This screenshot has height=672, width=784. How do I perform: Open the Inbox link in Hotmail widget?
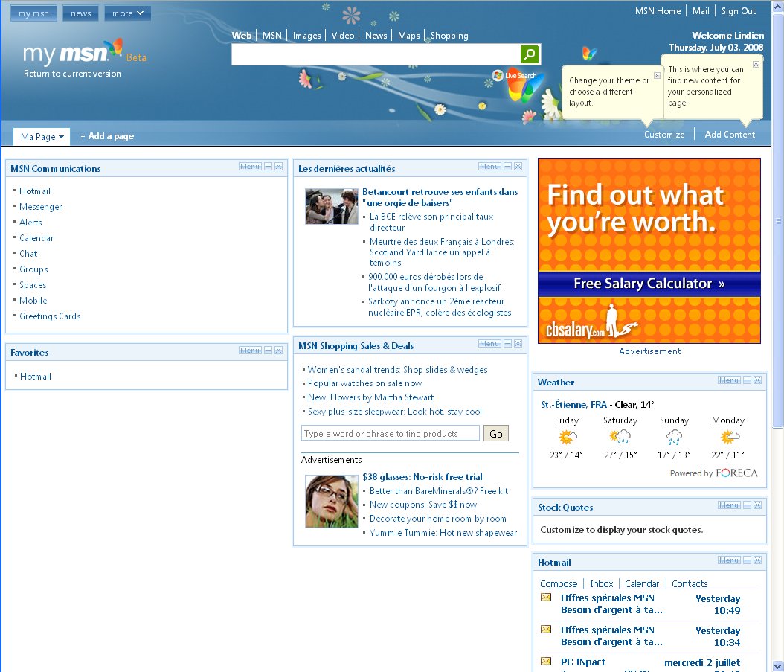(602, 583)
